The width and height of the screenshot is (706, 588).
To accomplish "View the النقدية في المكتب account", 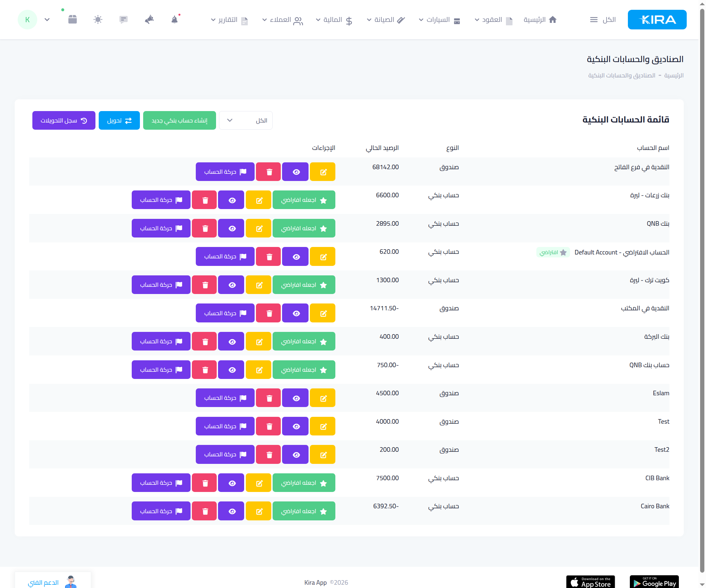I will coord(295,313).
